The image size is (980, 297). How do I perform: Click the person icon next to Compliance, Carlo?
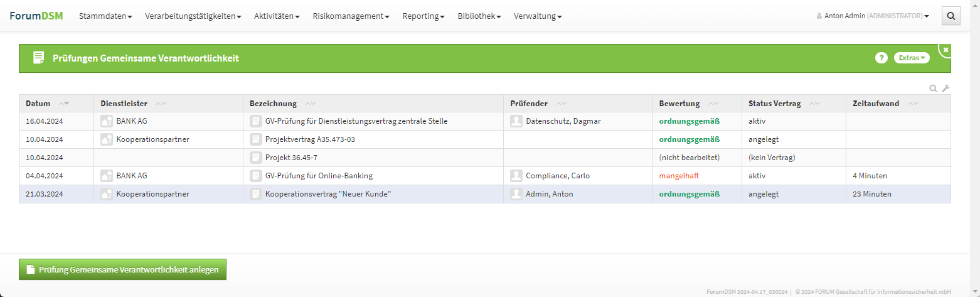point(516,176)
